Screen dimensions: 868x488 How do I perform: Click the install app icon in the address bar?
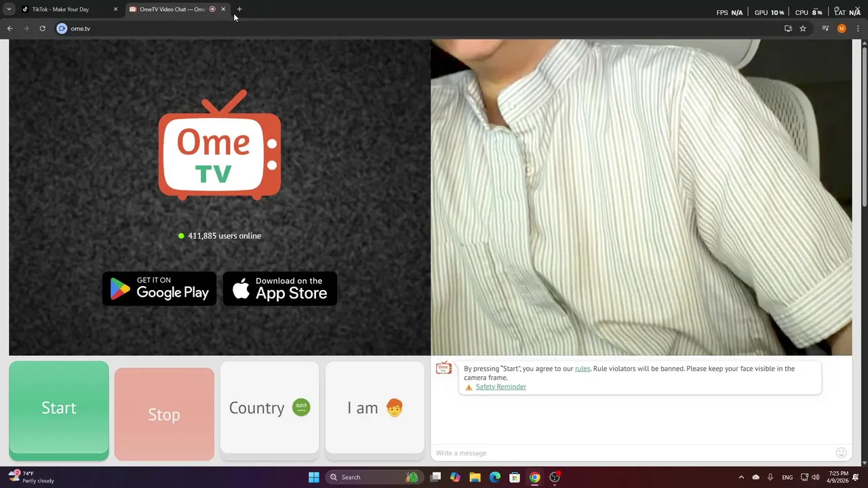click(x=788, y=28)
